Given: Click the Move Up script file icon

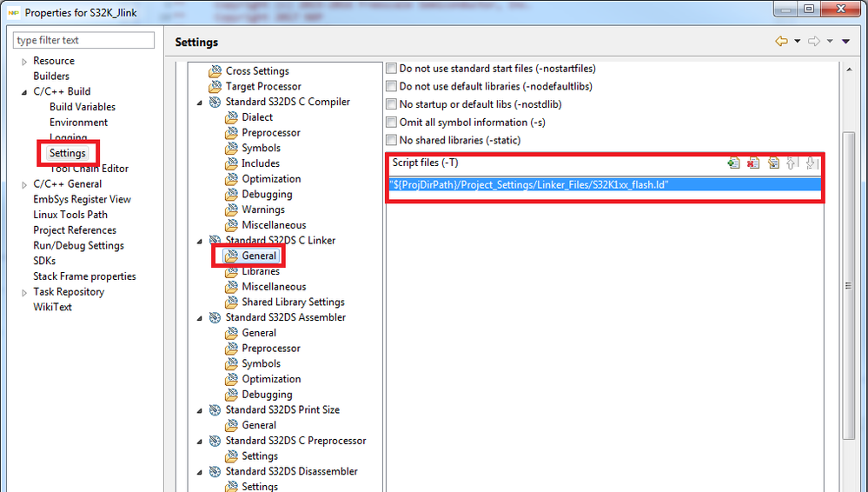Looking at the screenshot, I should pyautogui.click(x=791, y=163).
